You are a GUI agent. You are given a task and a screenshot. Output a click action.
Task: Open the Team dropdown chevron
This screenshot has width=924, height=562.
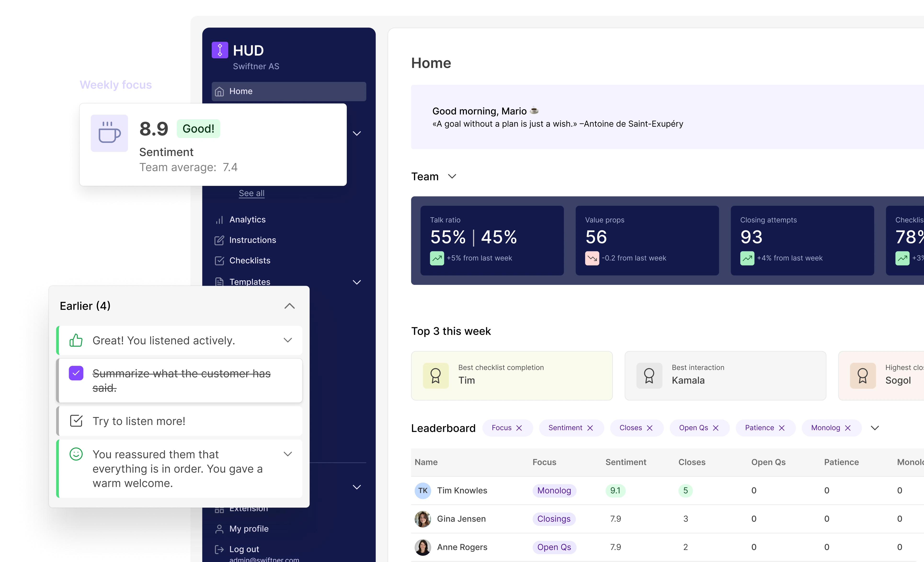(452, 176)
